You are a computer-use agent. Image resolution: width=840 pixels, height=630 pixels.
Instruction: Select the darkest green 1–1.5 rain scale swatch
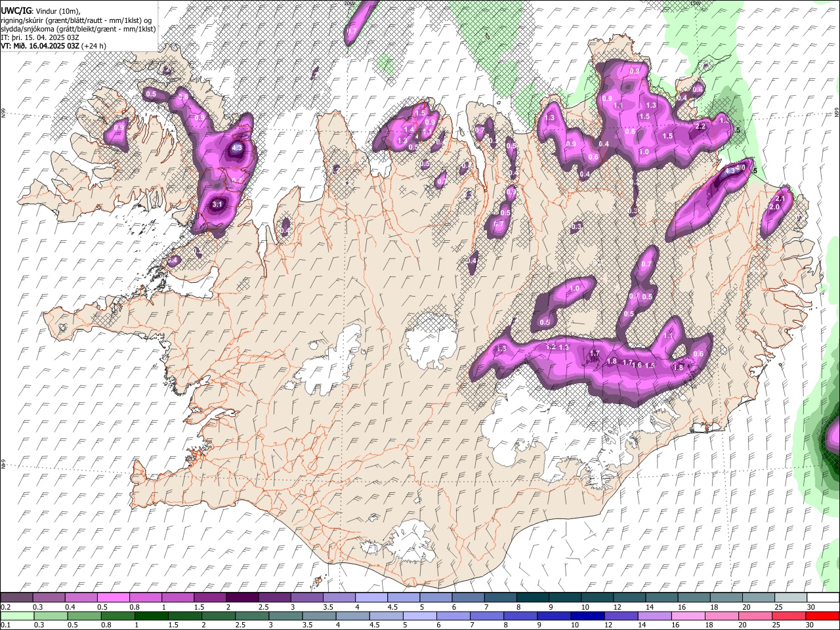point(152,616)
